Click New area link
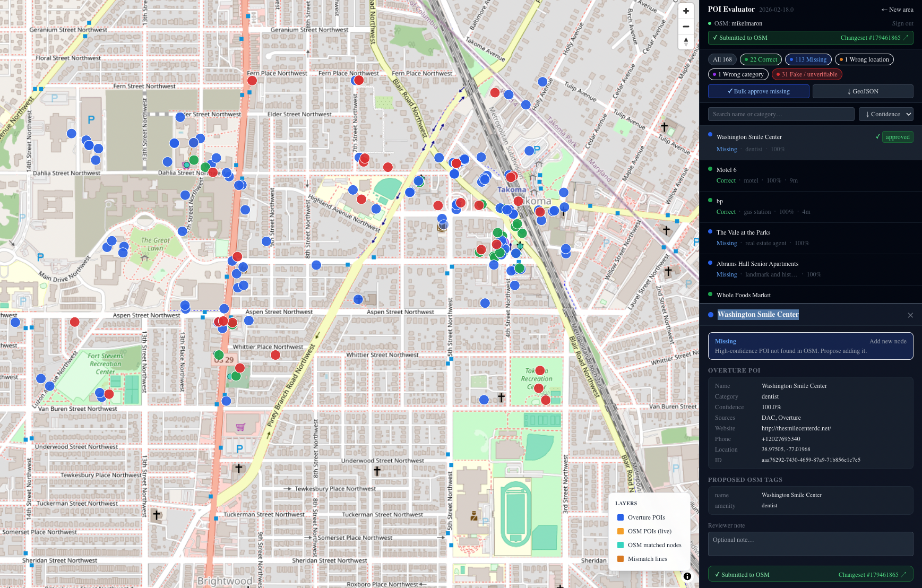This screenshot has height=588, width=922. 897,10
